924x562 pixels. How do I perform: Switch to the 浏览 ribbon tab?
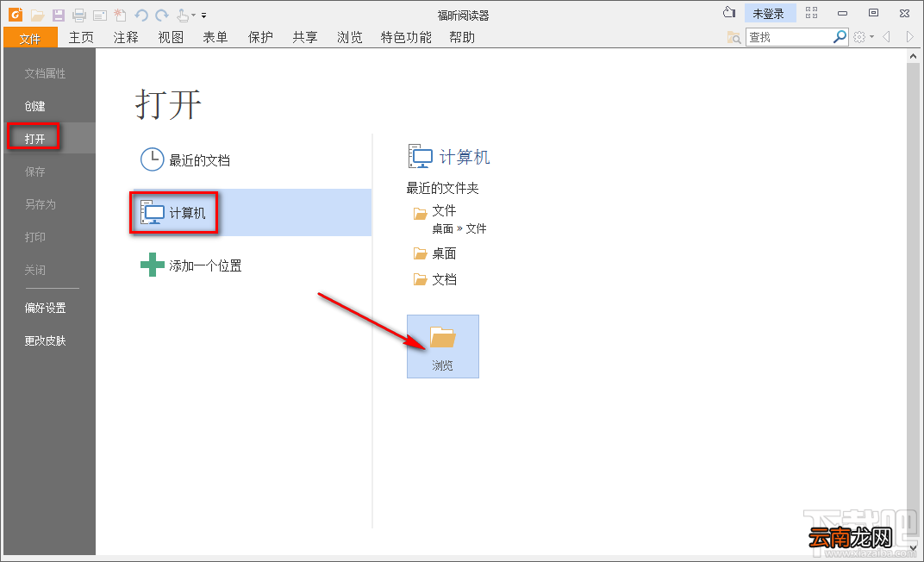tap(350, 38)
